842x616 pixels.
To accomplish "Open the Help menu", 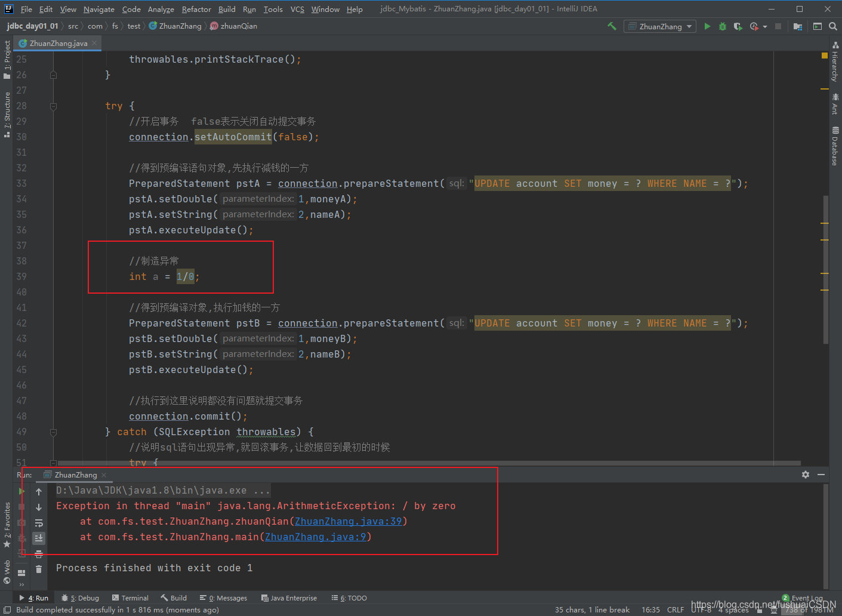I will (354, 9).
